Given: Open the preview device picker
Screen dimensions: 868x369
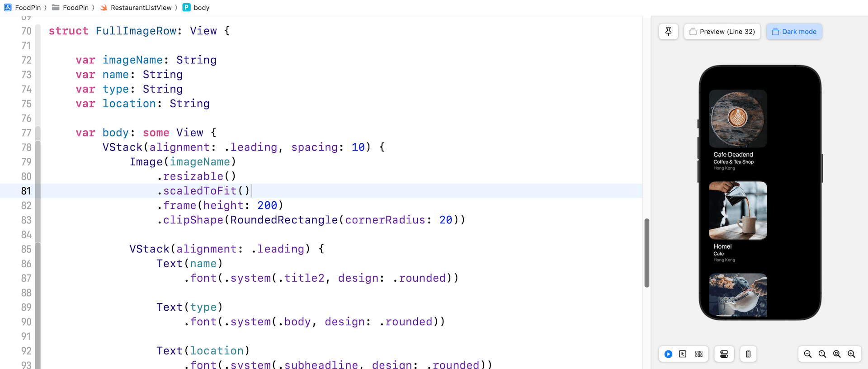Looking at the screenshot, I should pyautogui.click(x=748, y=354).
